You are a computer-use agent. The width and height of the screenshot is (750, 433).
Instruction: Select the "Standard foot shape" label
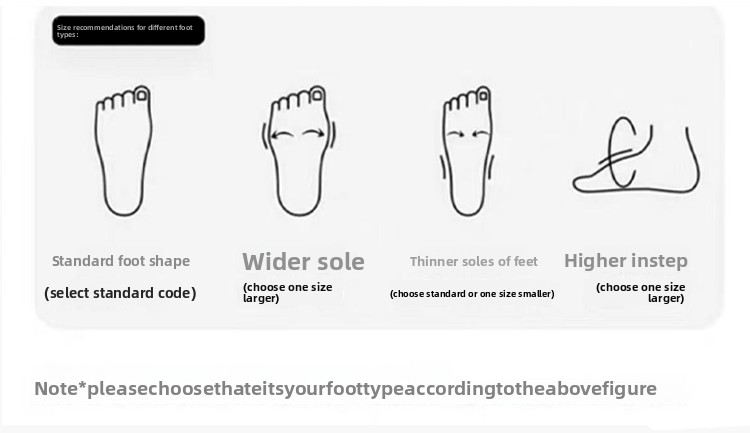121,261
